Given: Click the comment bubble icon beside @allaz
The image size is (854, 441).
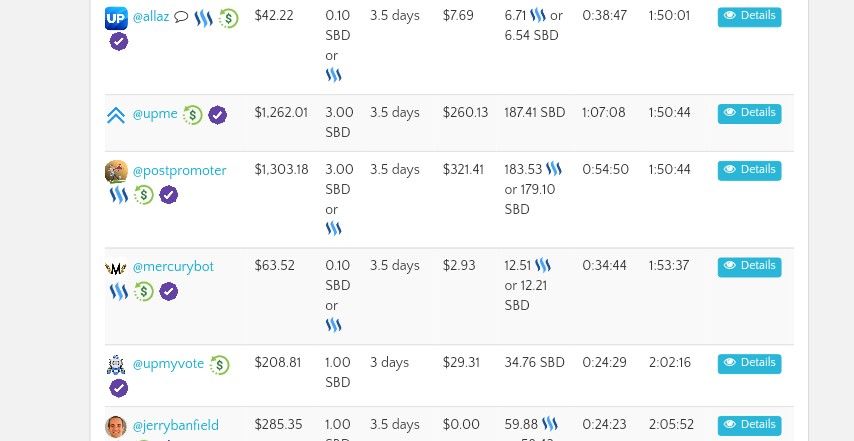Looking at the screenshot, I should tap(181, 17).
